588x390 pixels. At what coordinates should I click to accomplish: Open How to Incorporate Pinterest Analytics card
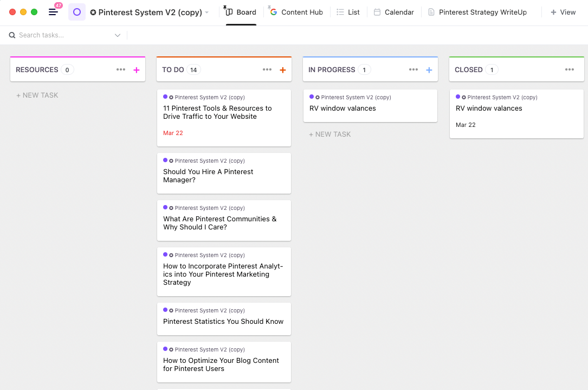click(224, 272)
